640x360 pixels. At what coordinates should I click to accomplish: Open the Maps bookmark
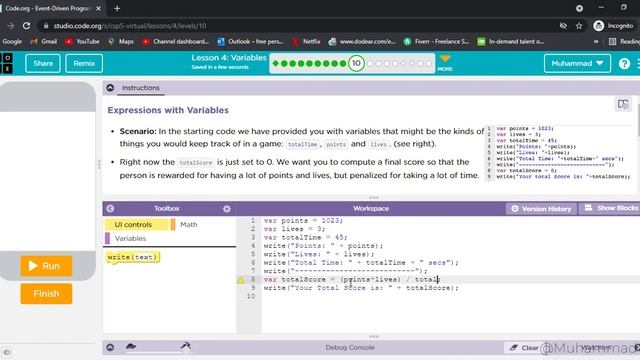[x=121, y=41]
